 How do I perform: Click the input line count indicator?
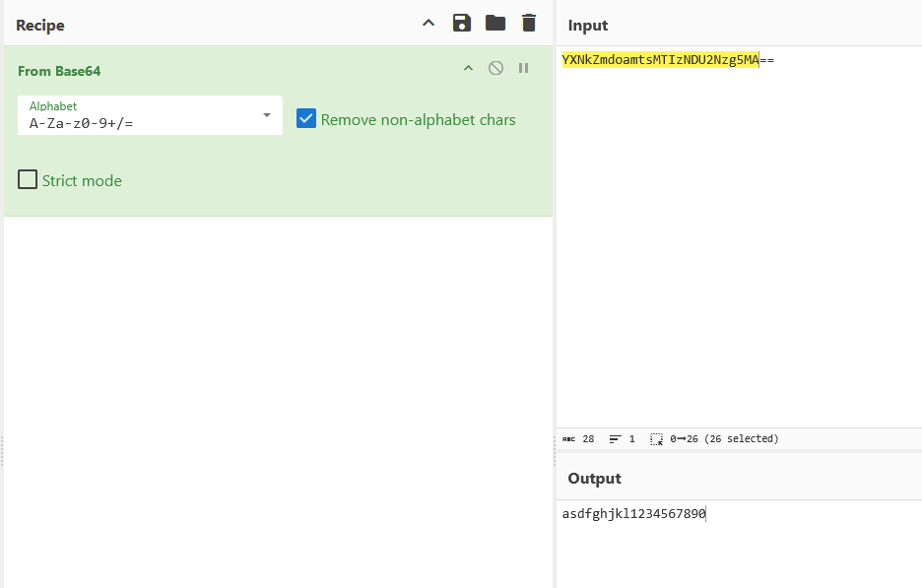tap(623, 438)
